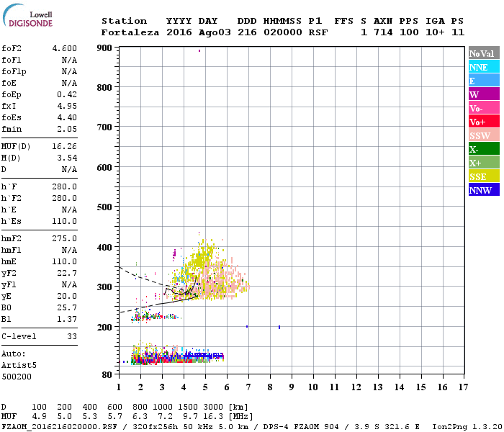Click the day number 216

(247, 32)
